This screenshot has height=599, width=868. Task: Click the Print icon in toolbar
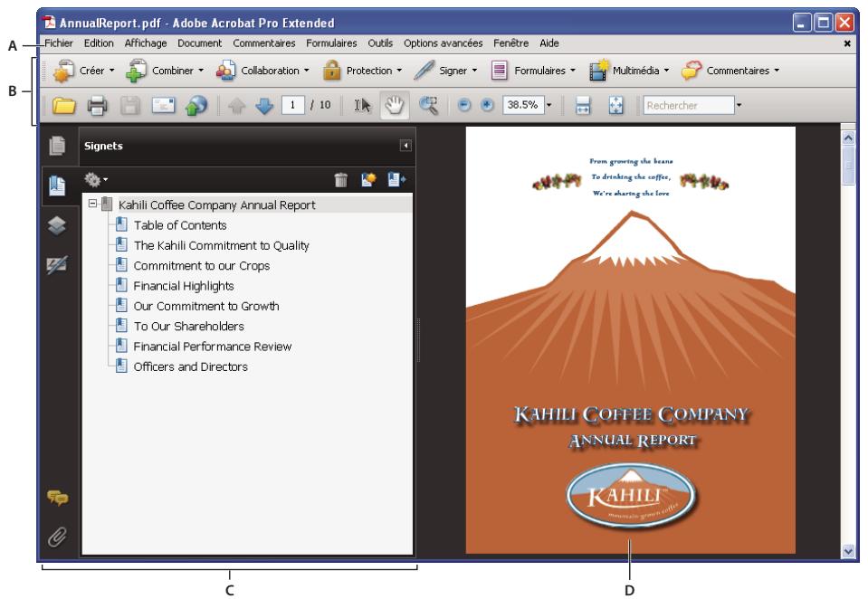[x=98, y=105]
